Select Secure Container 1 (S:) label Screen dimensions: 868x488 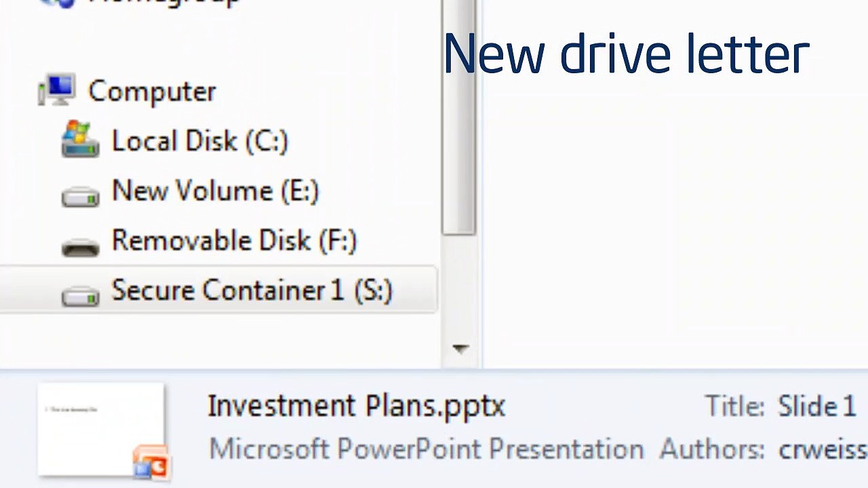pos(252,290)
